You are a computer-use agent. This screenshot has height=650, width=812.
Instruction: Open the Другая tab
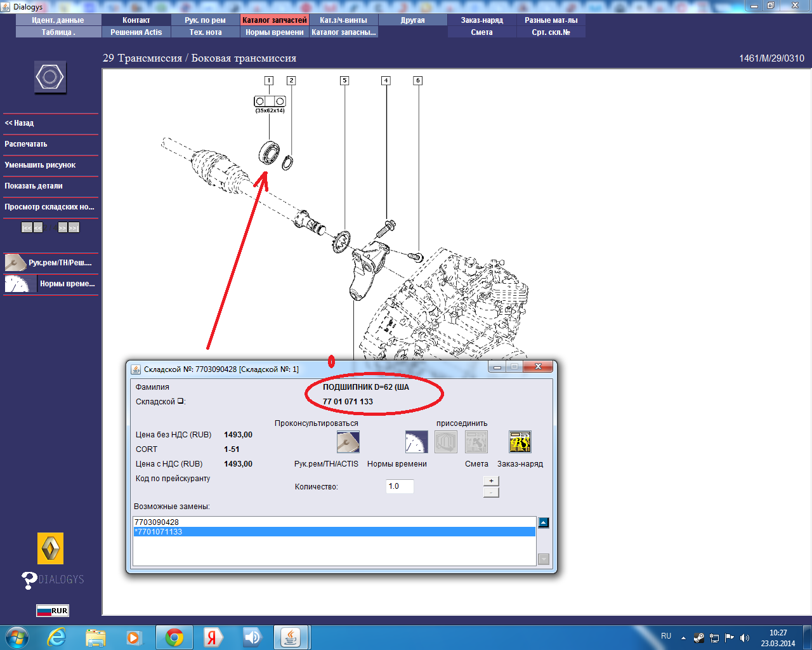(x=413, y=20)
